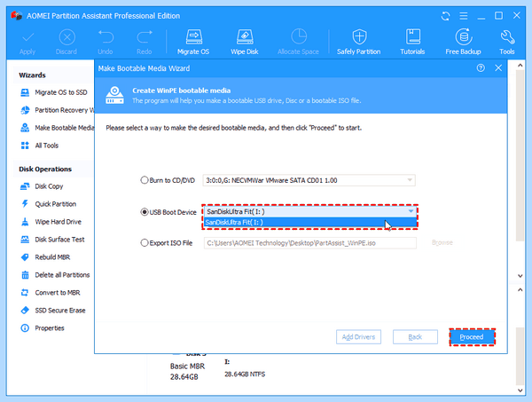Select the USB Boot Device radio option

(145, 212)
